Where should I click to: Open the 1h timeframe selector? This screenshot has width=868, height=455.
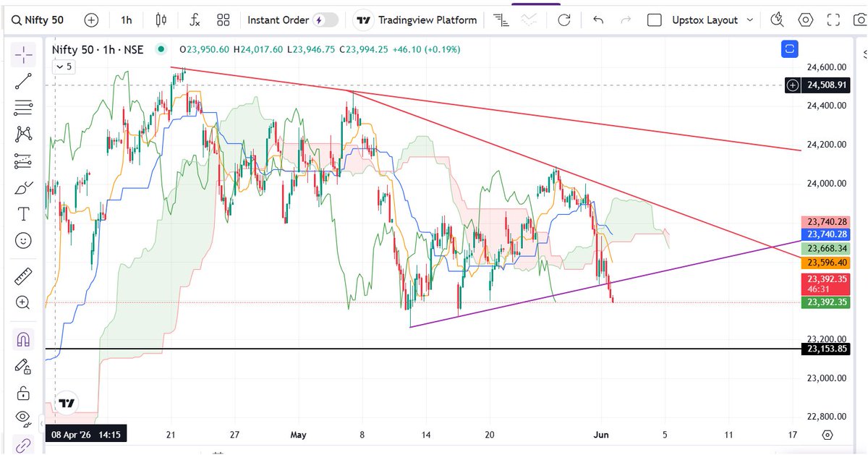click(x=127, y=20)
